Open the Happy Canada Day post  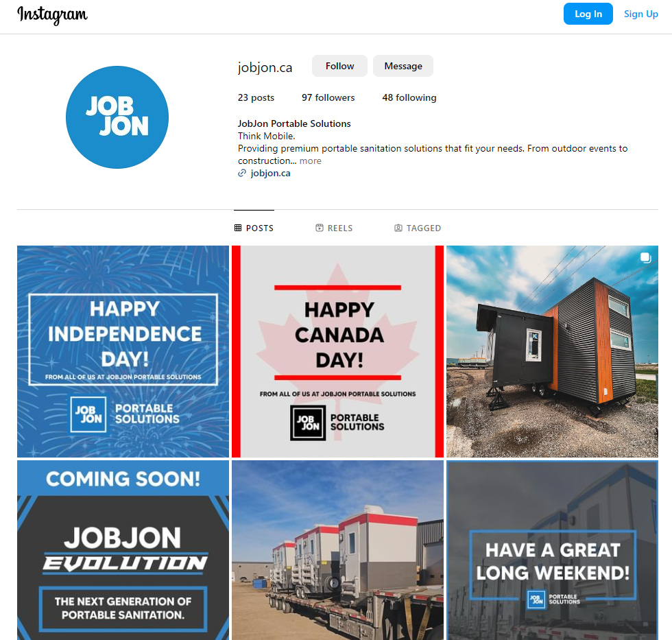click(x=337, y=351)
